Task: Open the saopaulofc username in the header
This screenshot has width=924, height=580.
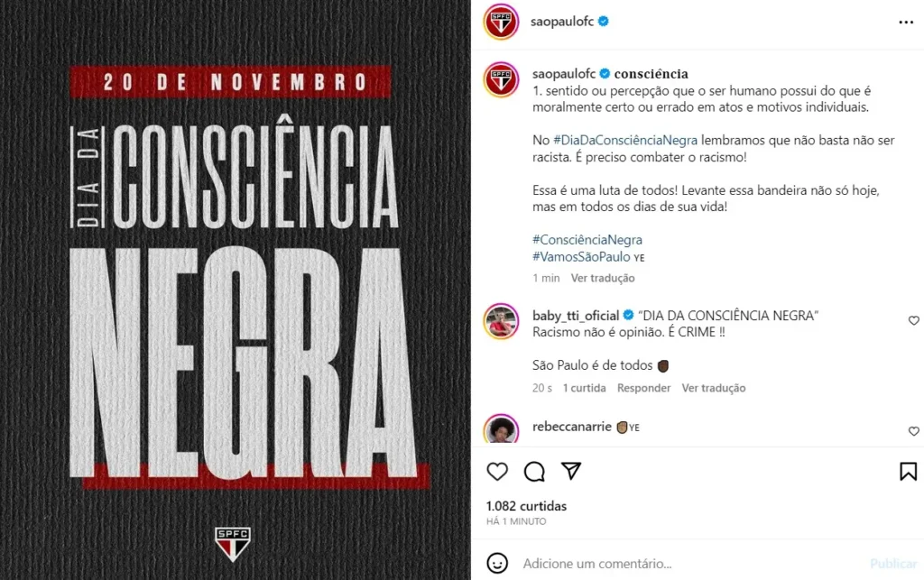Action: [x=561, y=22]
